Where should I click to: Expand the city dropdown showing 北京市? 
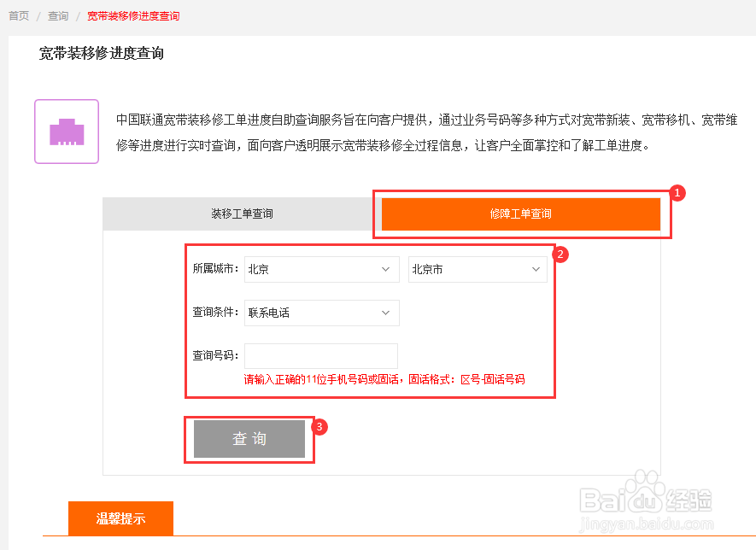point(477,269)
